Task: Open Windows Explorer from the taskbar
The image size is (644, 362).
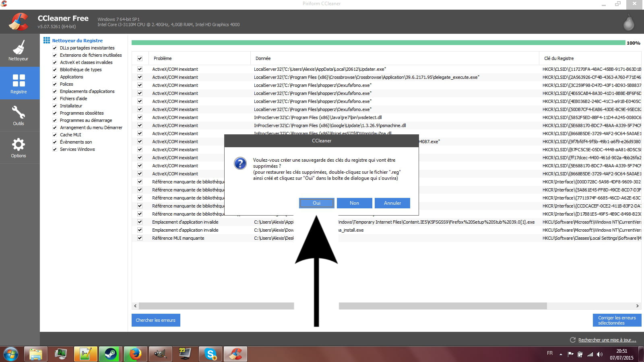Action: tap(36, 354)
